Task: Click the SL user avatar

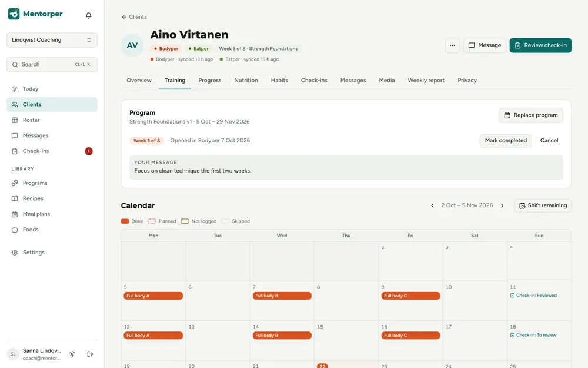Action: (x=13, y=354)
